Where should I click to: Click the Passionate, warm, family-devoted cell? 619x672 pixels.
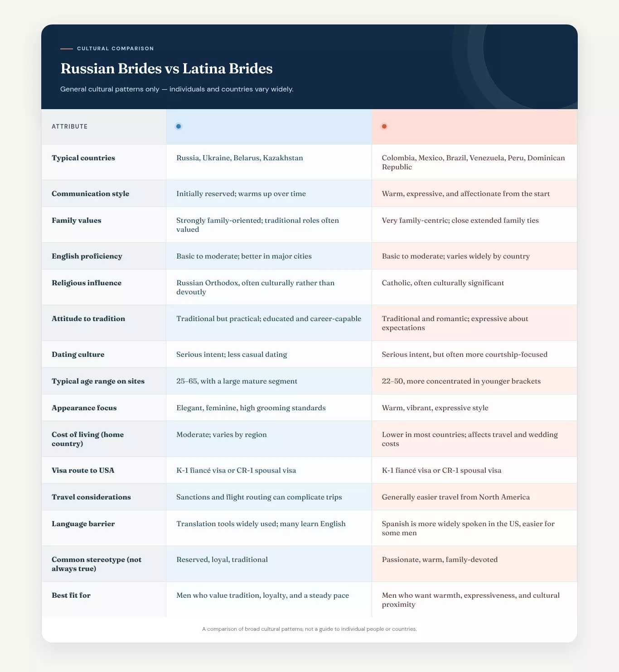(440, 560)
